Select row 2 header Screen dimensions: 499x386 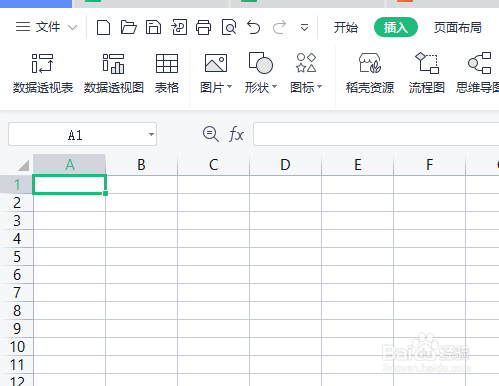click(x=17, y=202)
